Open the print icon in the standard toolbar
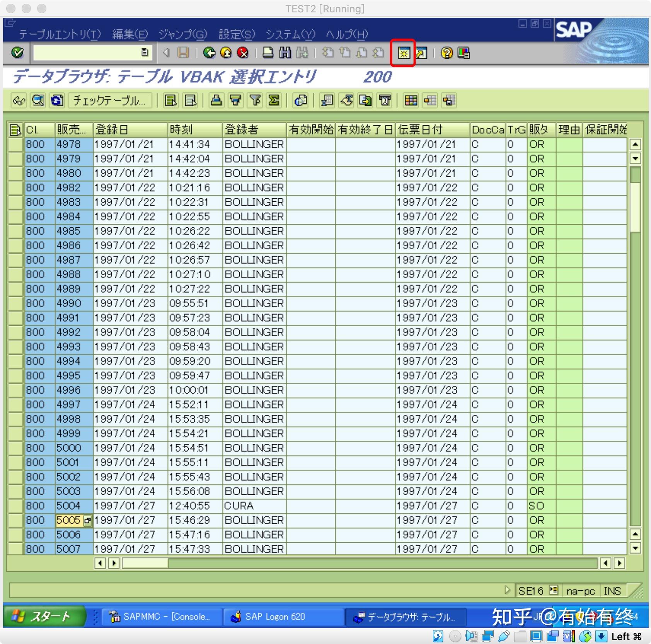 click(x=267, y=53)
